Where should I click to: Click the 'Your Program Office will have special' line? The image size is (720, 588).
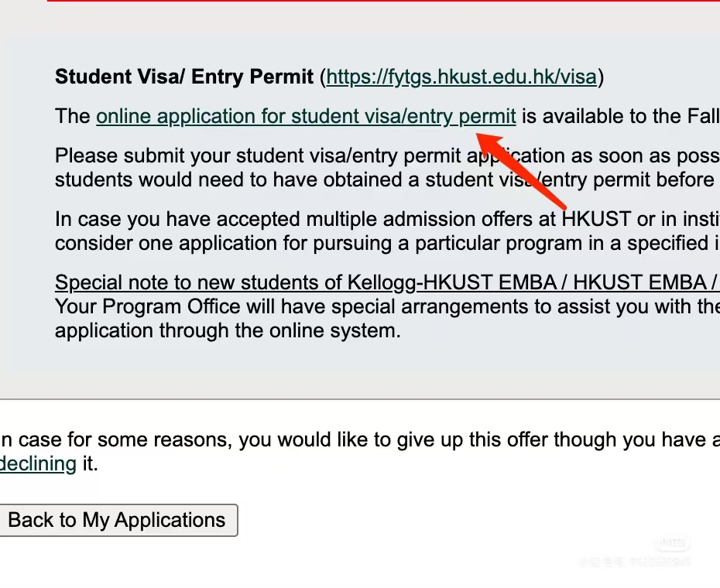(387, 306)
